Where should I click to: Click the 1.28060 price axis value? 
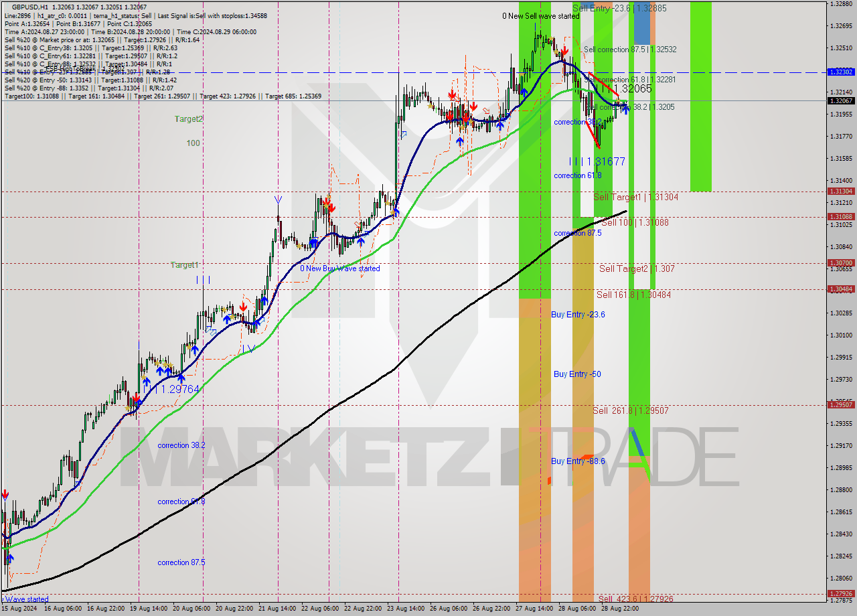840,578
